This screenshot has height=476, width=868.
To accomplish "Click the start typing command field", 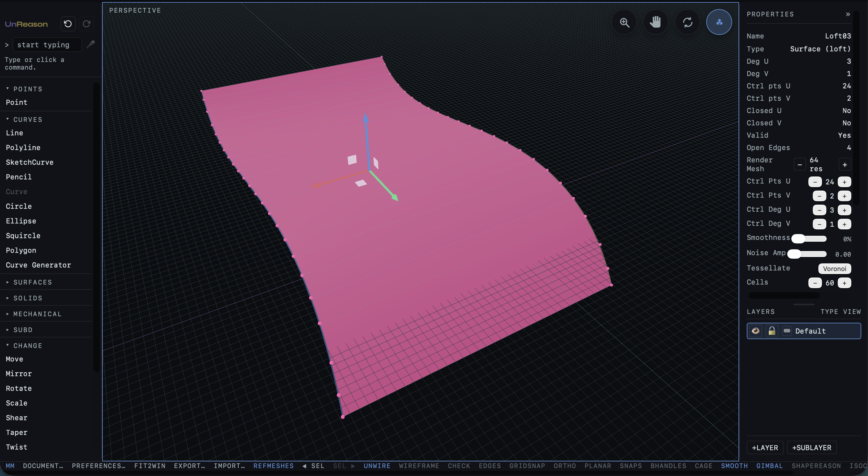I will [47, 45].
